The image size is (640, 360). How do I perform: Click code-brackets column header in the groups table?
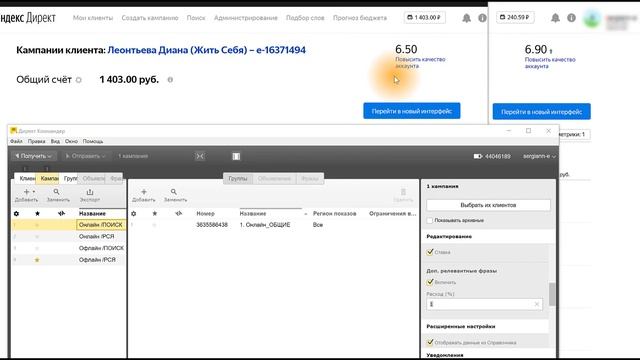pyautogui.click(x=178, y=213)
